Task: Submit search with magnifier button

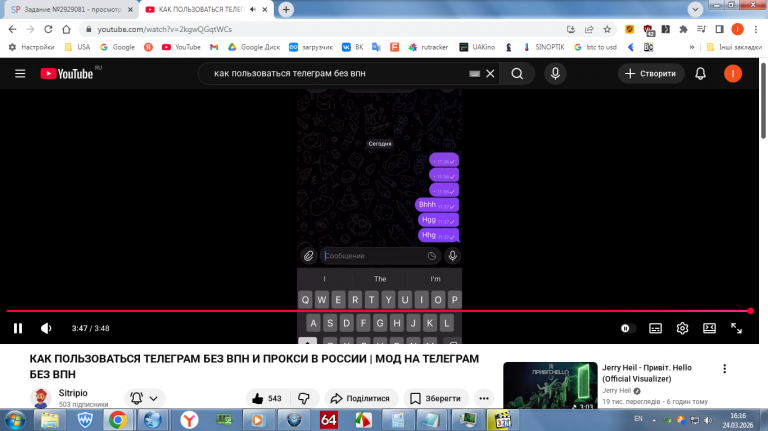Action: coord(517,73)
